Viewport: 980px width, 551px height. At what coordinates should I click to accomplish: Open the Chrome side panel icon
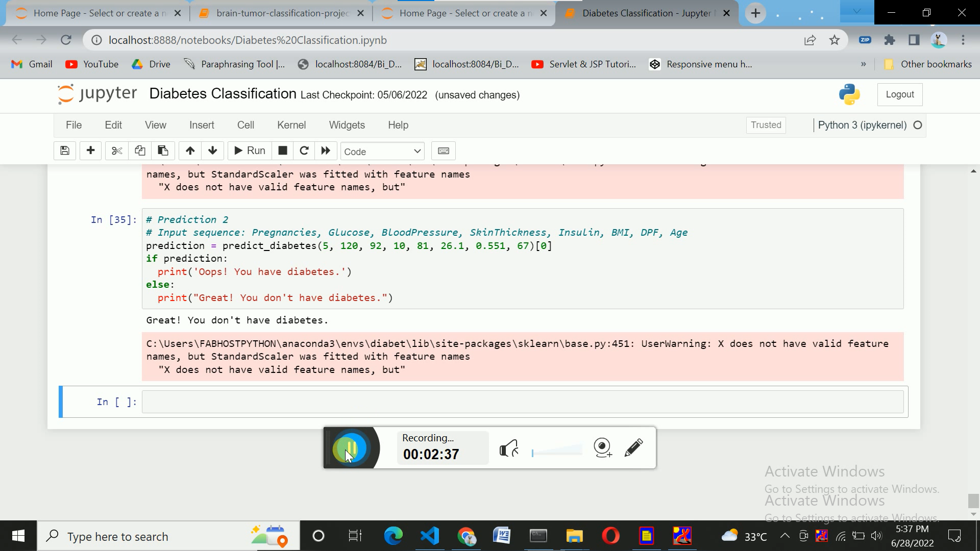click(914, 40)
